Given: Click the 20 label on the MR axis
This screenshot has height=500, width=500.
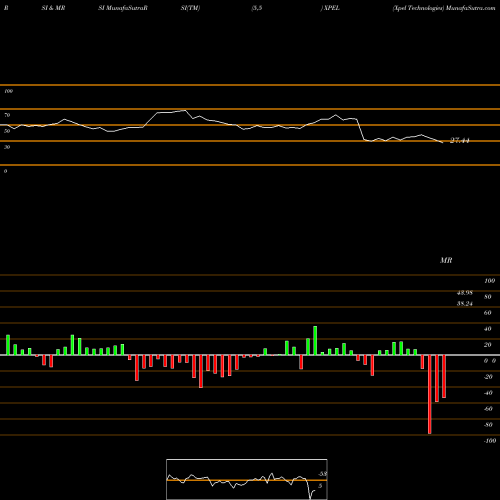Looking at the screenshot, I should coord(488,345).
